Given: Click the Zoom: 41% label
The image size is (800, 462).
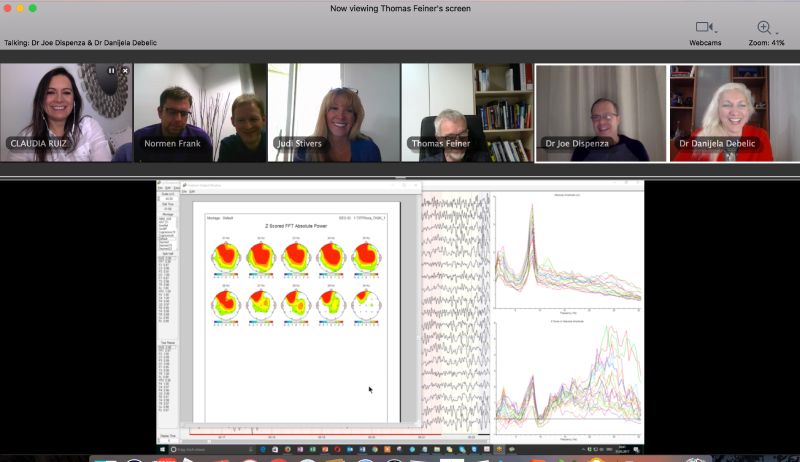Looking at the screenshot, I should tap(766, 43).
